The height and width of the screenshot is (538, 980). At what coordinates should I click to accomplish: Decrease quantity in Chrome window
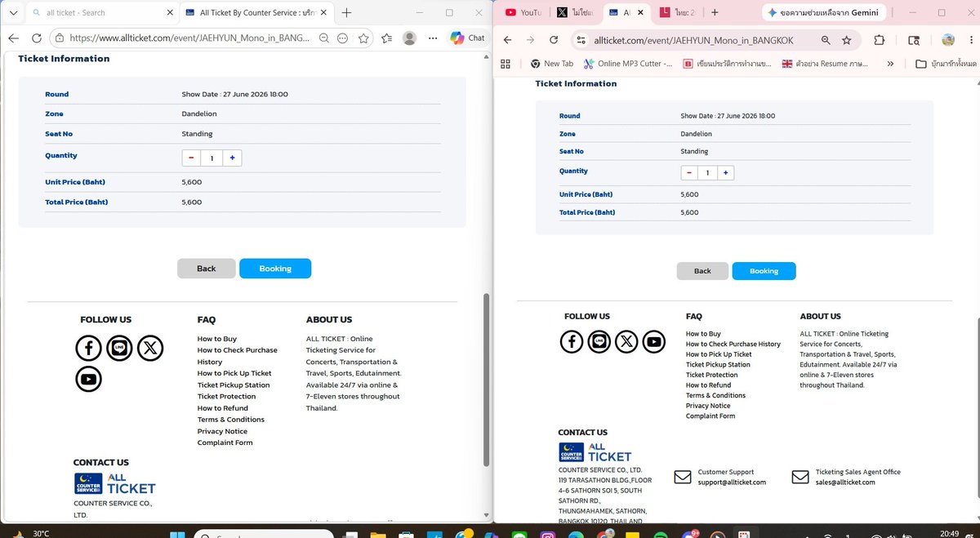(689, 172)
